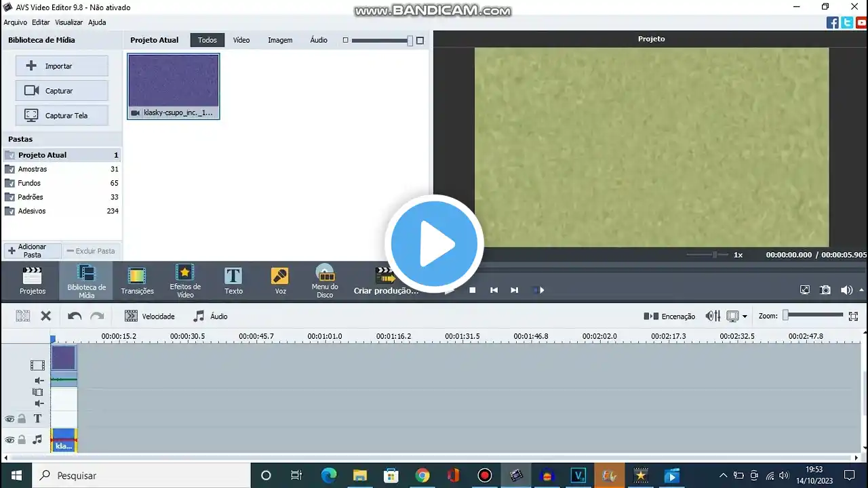This screenshot has height=488, width=868.
Task: Take a snapshot with camera icon
Action: pyautogui.click(x=825, y=290)
